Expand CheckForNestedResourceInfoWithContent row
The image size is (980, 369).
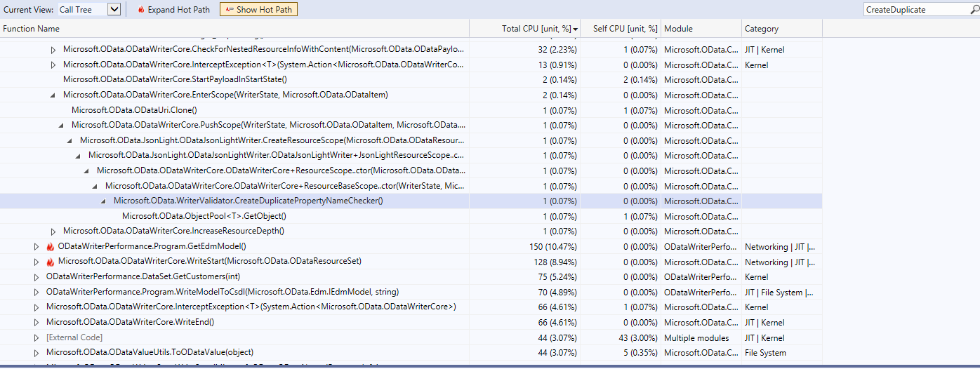[x=53, y=50]
